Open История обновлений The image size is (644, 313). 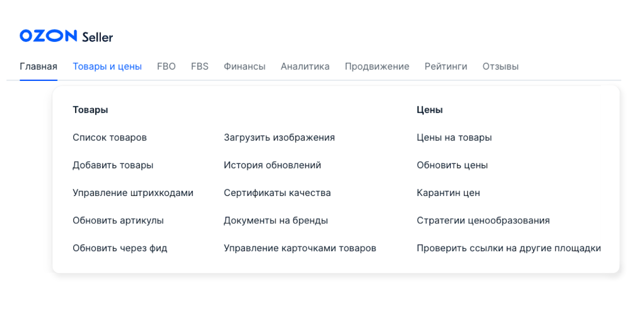[272, 165]
